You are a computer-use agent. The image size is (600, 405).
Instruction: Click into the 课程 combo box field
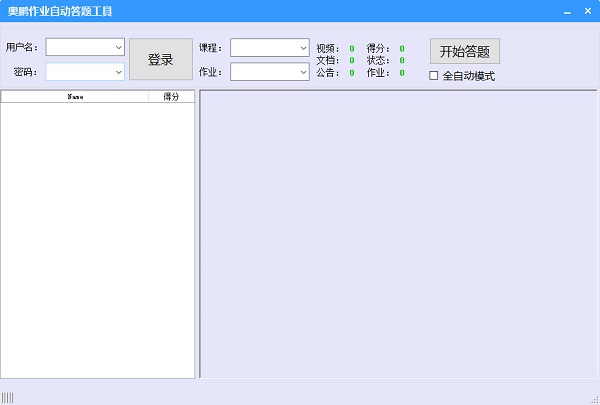coord(263,47)
